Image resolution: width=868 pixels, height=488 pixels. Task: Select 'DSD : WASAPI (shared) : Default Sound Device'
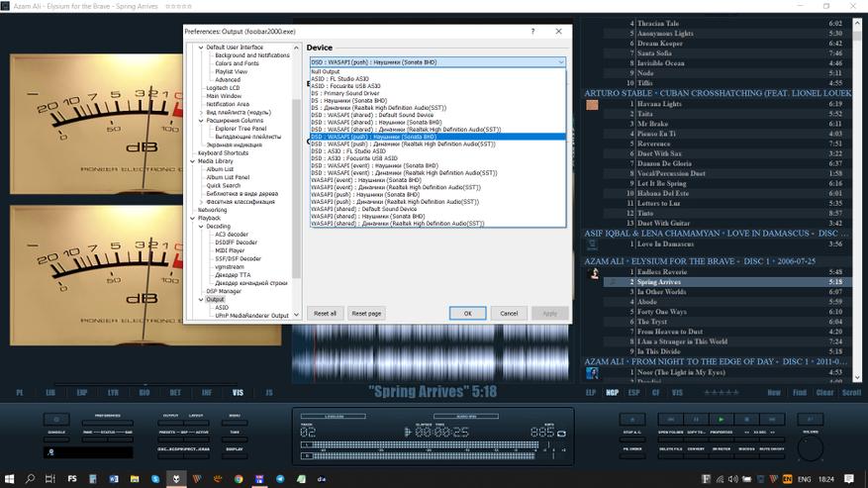437,115
